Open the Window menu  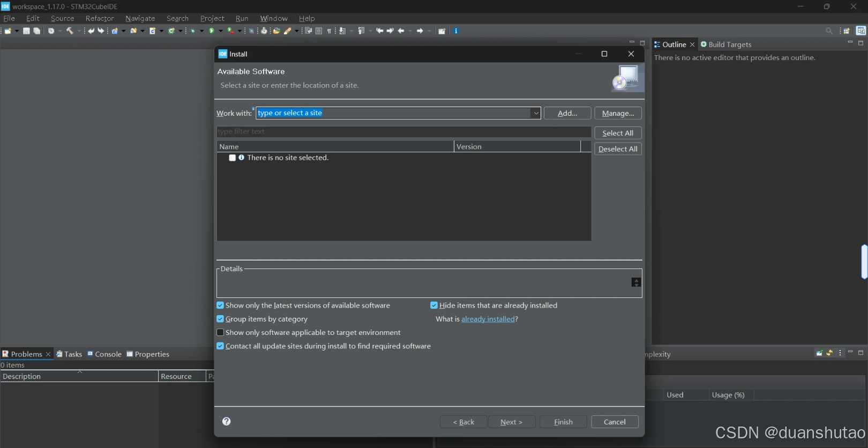274,18
